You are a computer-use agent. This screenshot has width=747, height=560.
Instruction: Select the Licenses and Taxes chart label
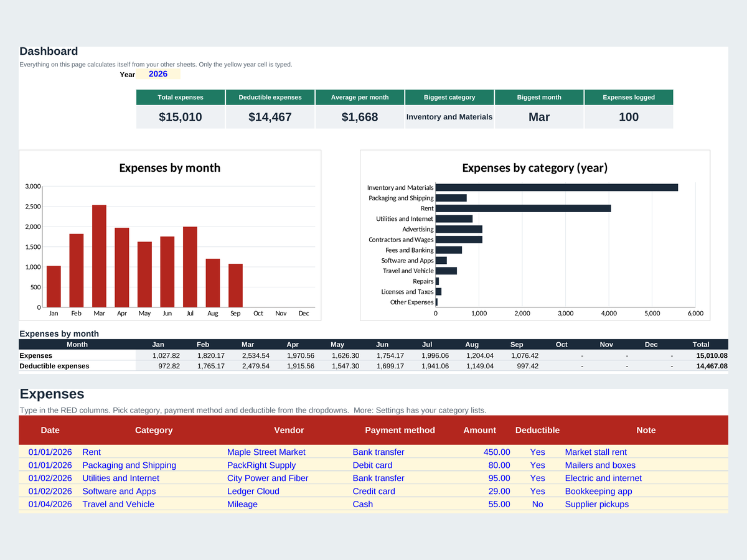click(407, 292)
